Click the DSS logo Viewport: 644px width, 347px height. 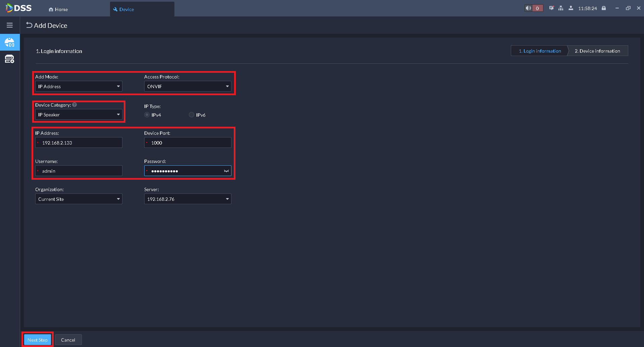click(x=19, y=8)
